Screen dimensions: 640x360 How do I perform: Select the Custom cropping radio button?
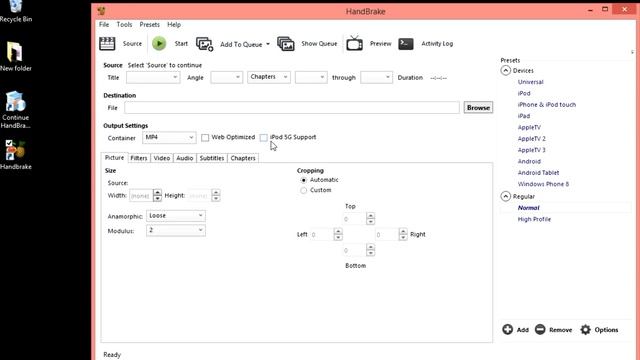304,190
